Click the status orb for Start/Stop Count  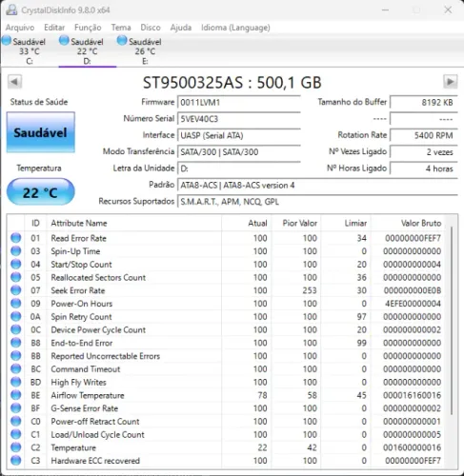tap(16, 264)
